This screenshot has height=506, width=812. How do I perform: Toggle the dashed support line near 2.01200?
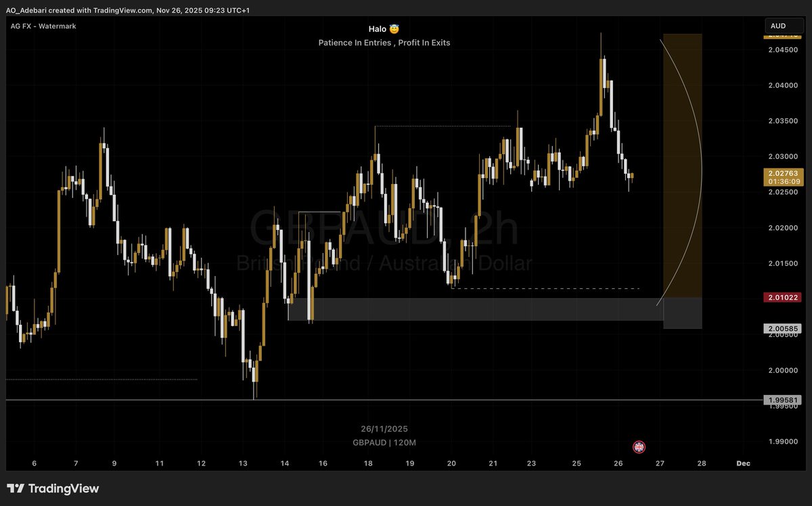(x=548, y=287)
